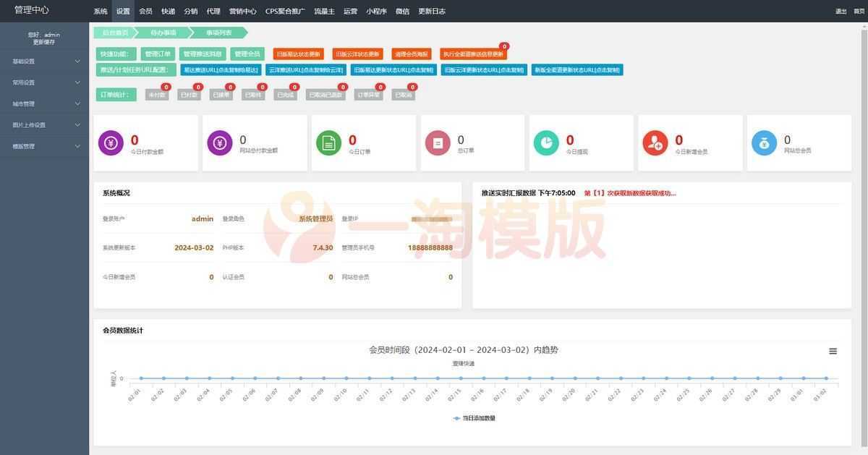Click the green document icon for 今日订单

[x=328, y=143]
